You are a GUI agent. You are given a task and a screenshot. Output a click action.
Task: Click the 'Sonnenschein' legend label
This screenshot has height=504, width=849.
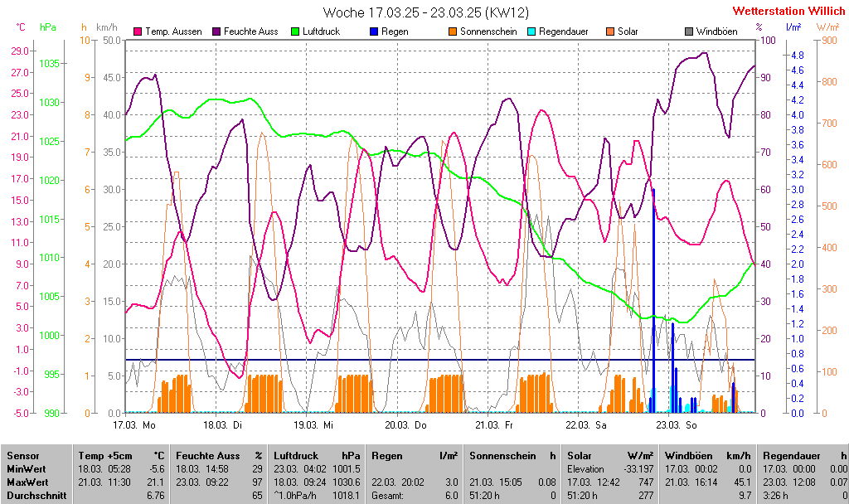point(488,32)
